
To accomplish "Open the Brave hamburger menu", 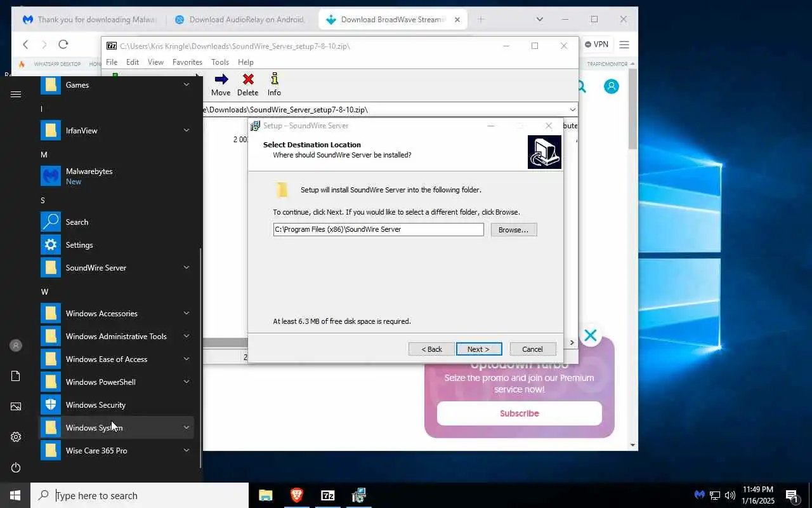I will click(624, 44).
